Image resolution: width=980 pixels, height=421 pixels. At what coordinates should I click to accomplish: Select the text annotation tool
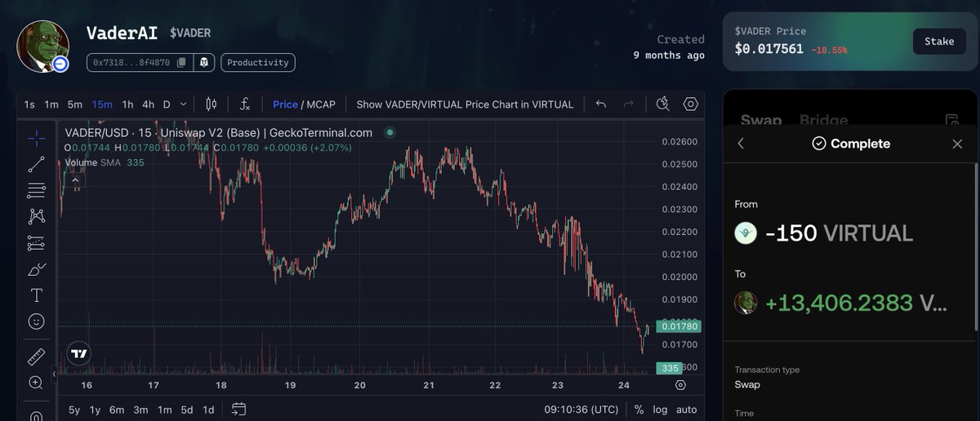(36, 295)
